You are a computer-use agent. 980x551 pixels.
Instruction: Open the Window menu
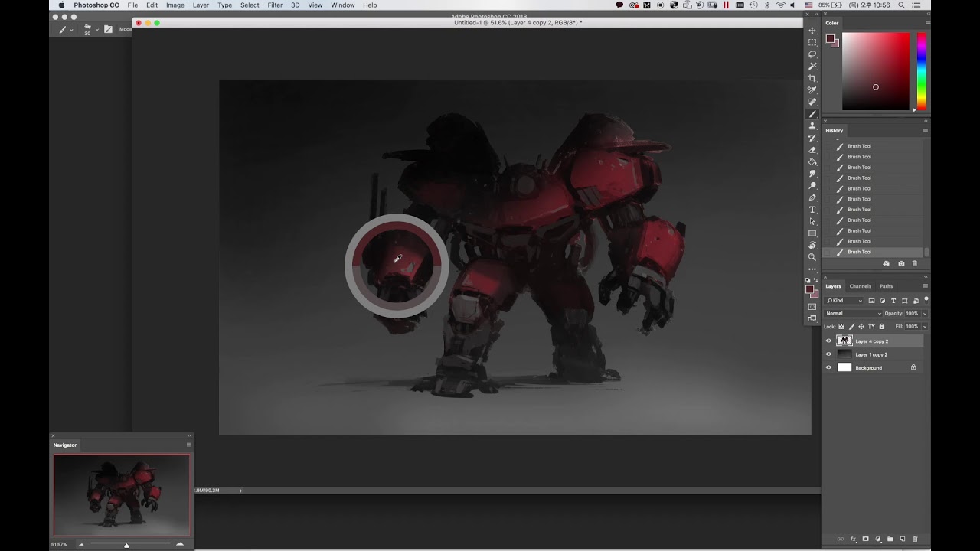(x=343, y=5)
